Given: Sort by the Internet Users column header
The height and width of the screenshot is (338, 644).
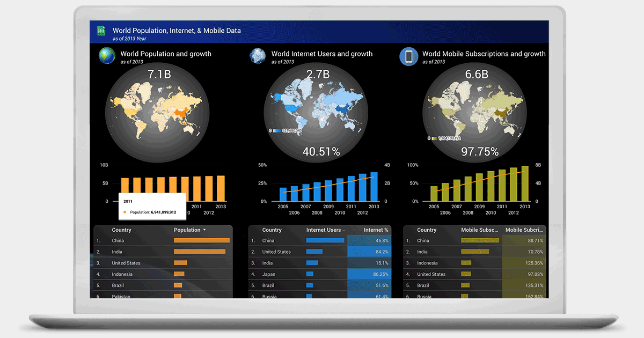Looking at the screenshot, I should 324,230.
